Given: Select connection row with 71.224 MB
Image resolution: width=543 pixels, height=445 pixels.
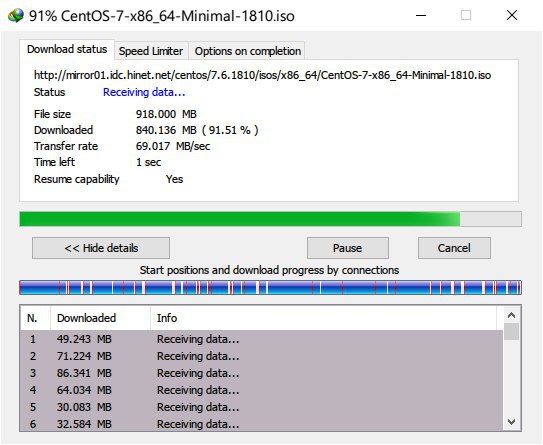Looking at the screenshot, I should [261, 356].
